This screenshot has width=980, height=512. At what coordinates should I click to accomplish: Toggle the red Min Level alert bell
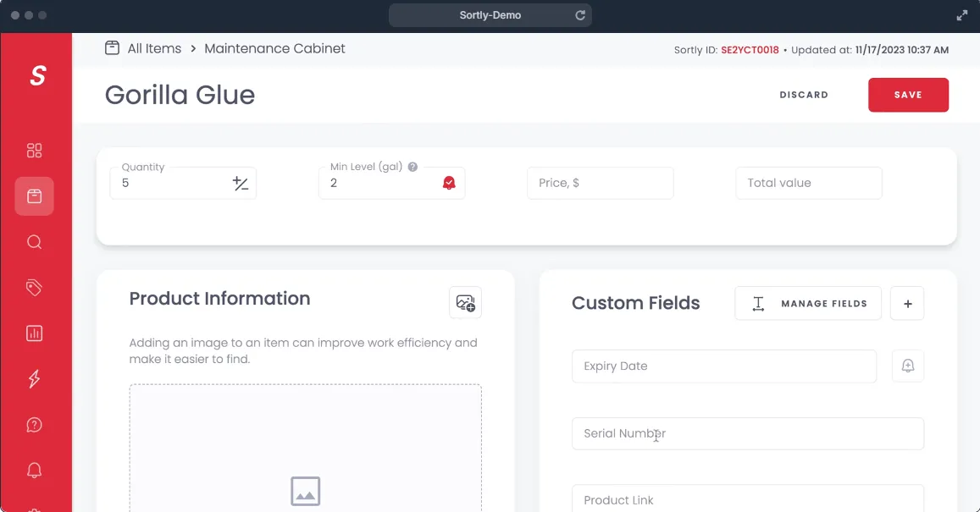(x=449, y=183)
